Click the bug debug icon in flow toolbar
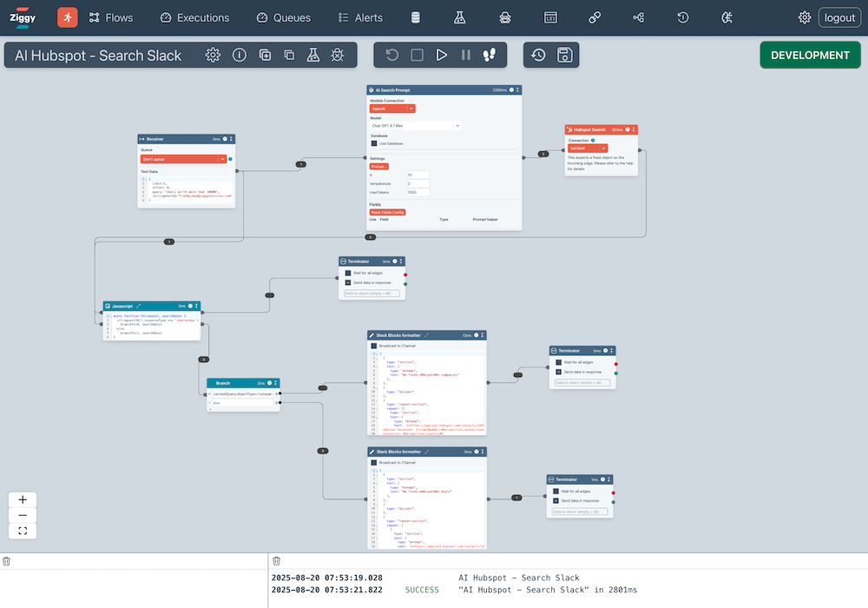 coord(337,55)
